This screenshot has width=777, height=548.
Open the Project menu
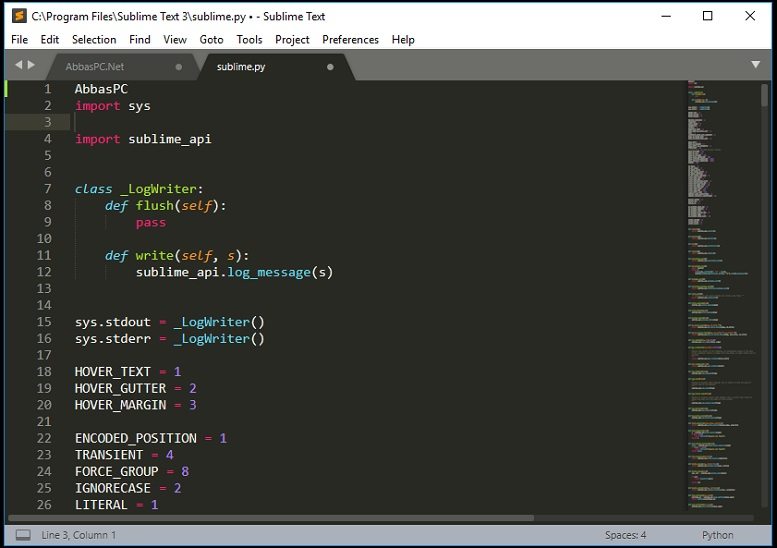292,40
